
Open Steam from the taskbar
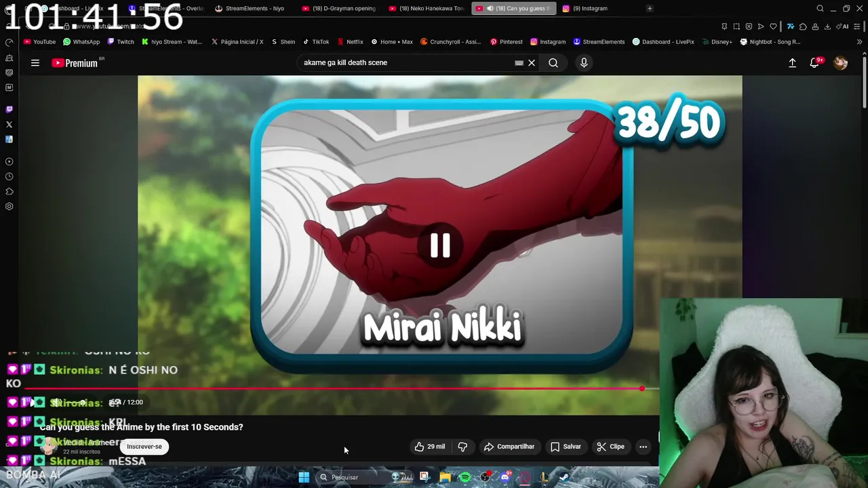tap(564, 477)
